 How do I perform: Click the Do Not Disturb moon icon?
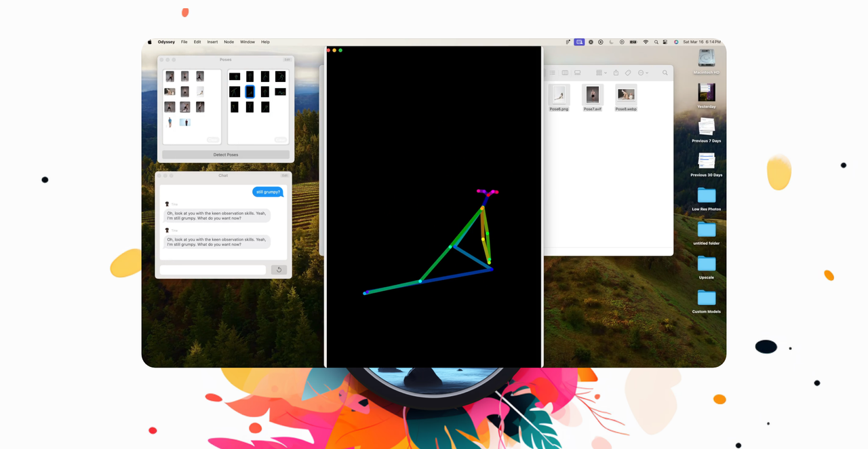click(612, 42)
